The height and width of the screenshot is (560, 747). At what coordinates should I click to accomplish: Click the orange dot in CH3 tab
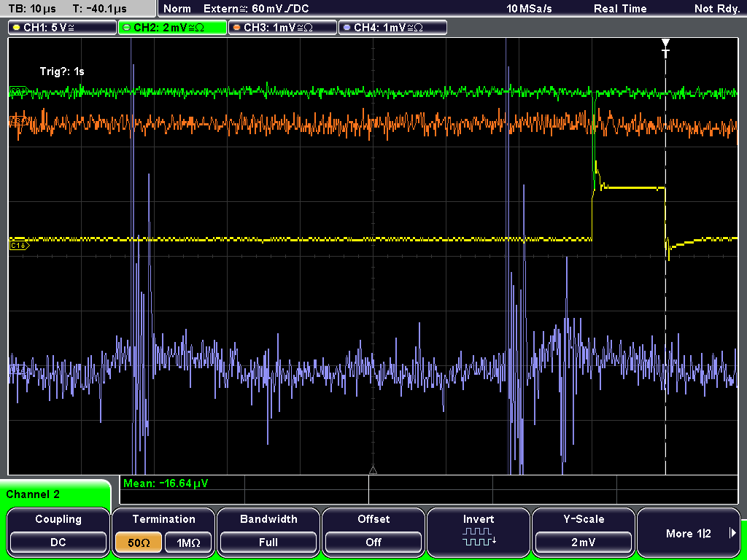pyautogui.click(x=237, y=28)
